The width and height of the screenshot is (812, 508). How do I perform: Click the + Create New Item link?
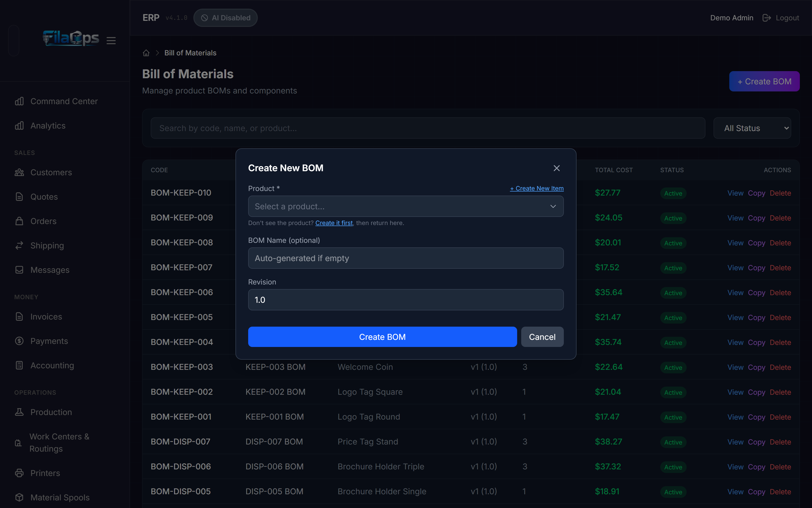(x=536, y=188)
